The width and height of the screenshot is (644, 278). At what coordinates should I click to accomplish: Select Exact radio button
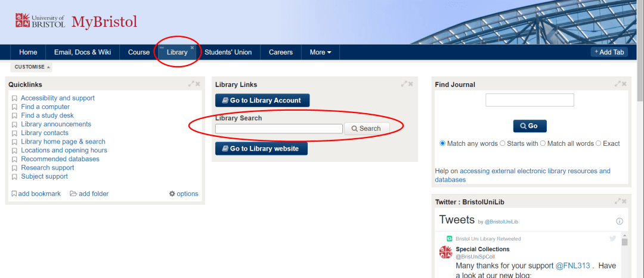[599, 143]
